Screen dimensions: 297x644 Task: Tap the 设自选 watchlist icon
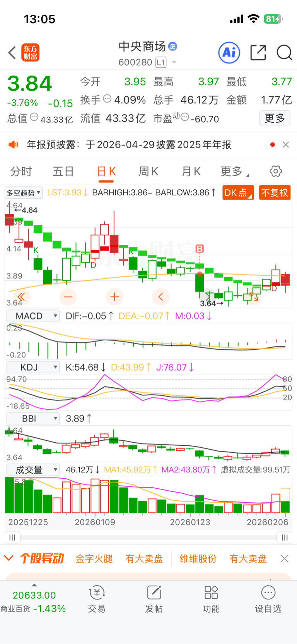click(268, 599)
